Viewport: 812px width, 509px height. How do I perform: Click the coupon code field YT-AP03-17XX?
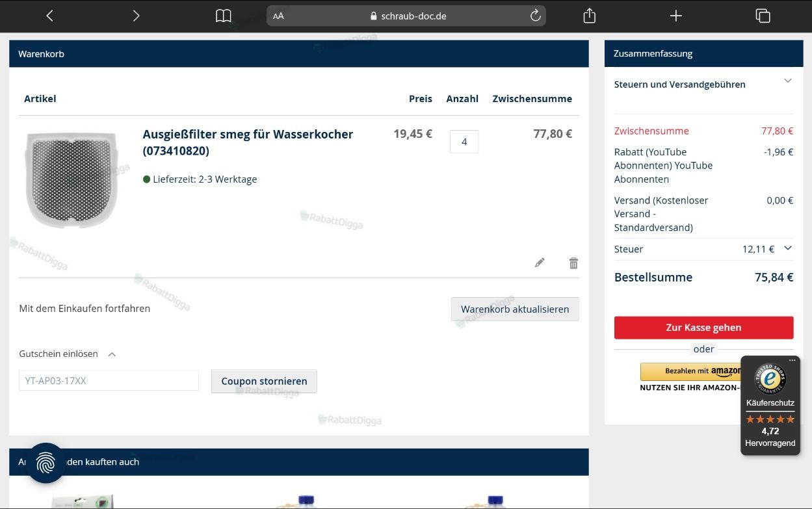click(x=109, y=380)
